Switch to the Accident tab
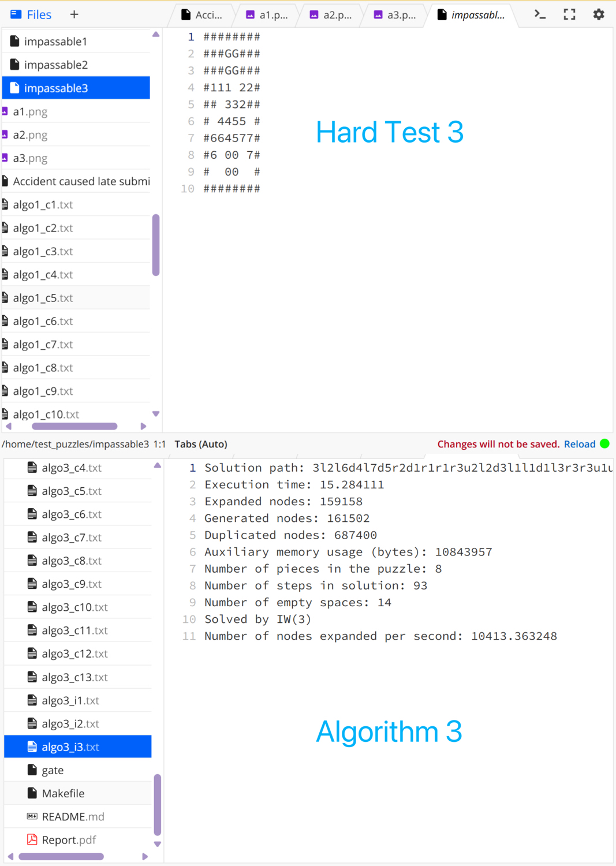The width and height of the screenshot is (616, 866). pos(202,15)
